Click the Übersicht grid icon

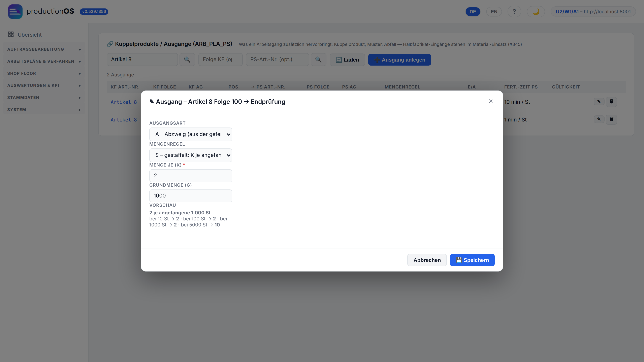11,34
